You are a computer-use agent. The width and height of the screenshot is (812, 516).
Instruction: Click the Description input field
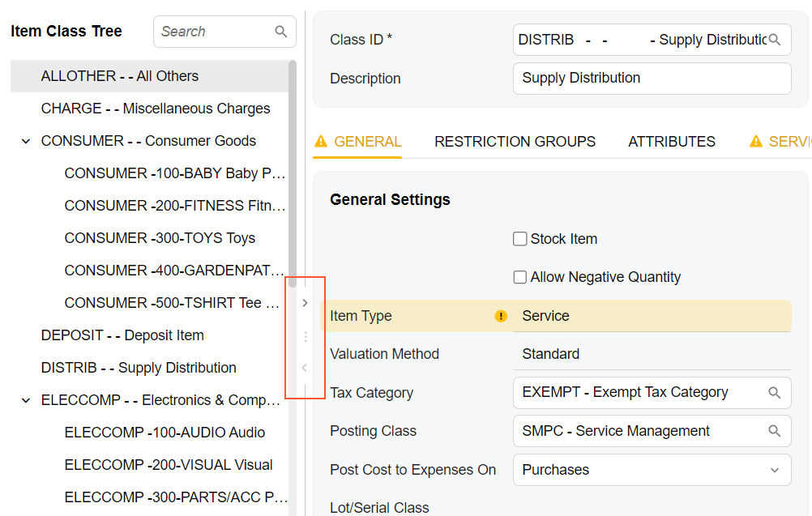point(652,79)
